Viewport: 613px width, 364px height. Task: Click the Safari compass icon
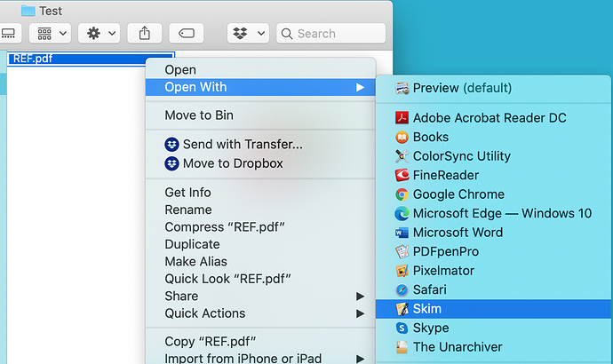click(x=402, y=289)
